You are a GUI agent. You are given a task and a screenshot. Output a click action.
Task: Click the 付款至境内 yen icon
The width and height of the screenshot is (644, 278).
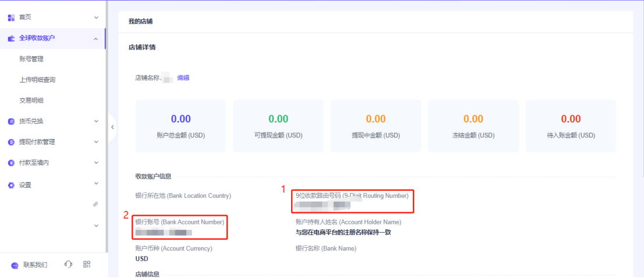[x=11, y=163]
